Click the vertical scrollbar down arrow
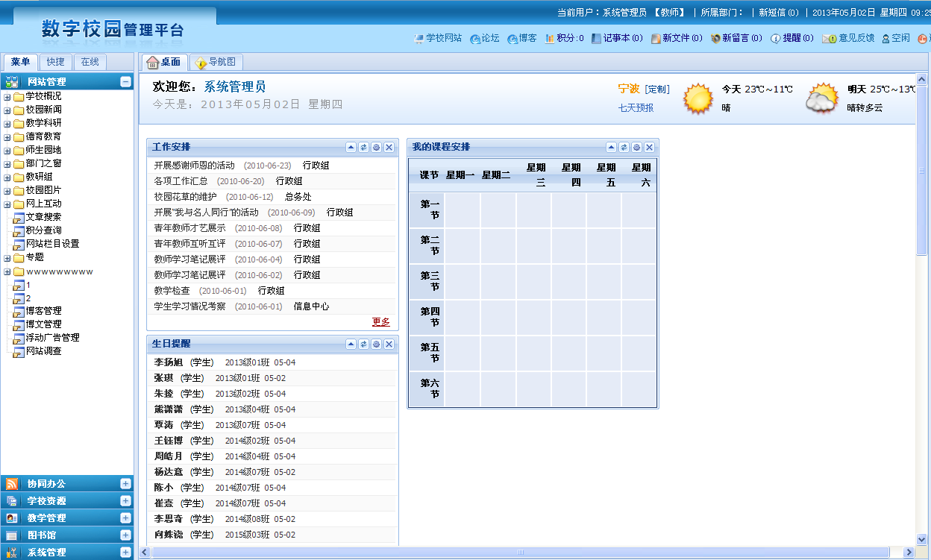931x560 pixels. pos(922,539)
